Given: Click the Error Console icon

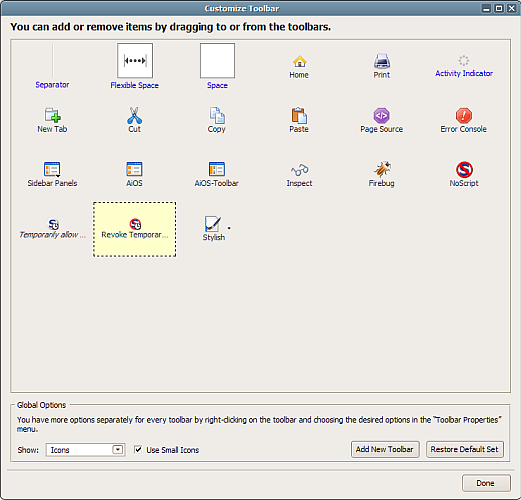Looking at the screenshot, I should coord(464,115).
